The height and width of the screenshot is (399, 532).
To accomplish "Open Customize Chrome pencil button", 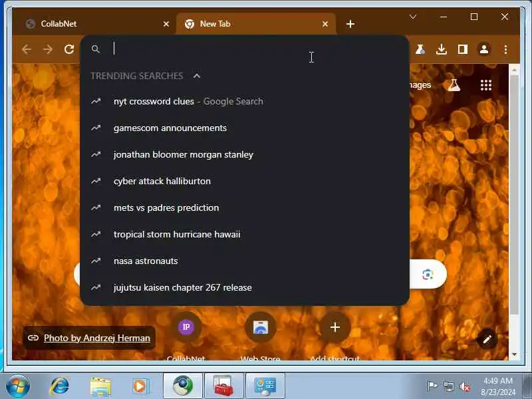I will [487, 339].
